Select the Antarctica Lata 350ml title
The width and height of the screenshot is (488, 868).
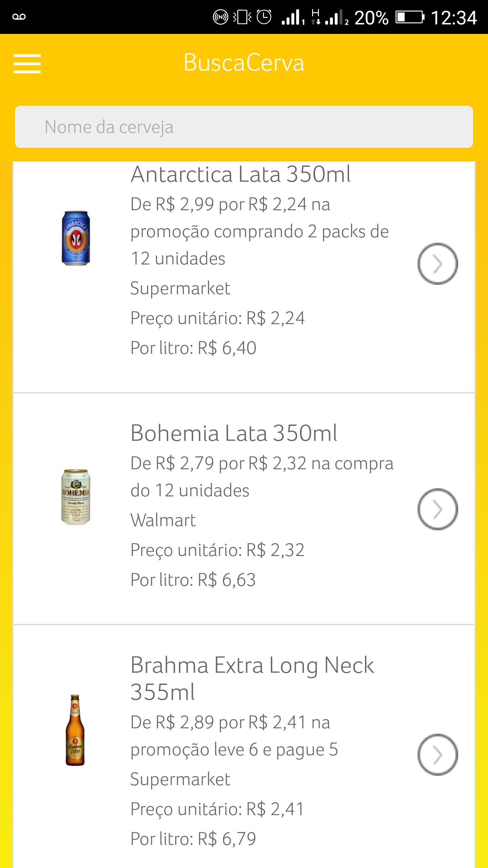click(x=241, y=174)
